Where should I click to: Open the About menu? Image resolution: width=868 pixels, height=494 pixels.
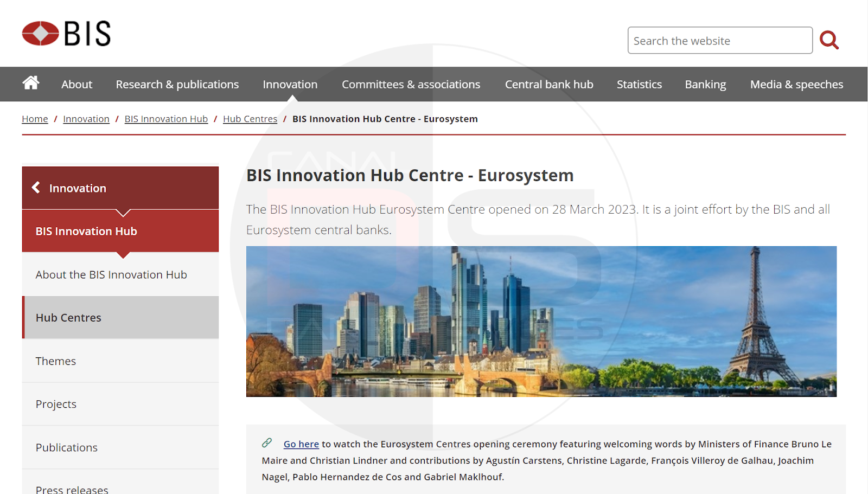tap(76, 85)
